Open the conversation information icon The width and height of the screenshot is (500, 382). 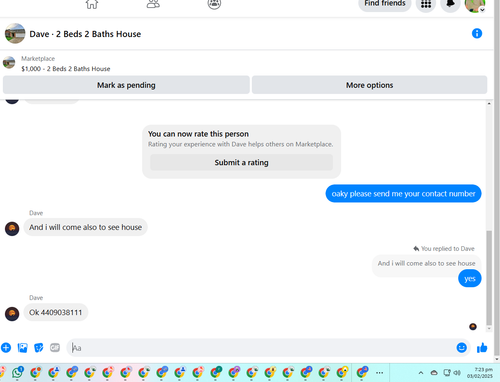477,33
